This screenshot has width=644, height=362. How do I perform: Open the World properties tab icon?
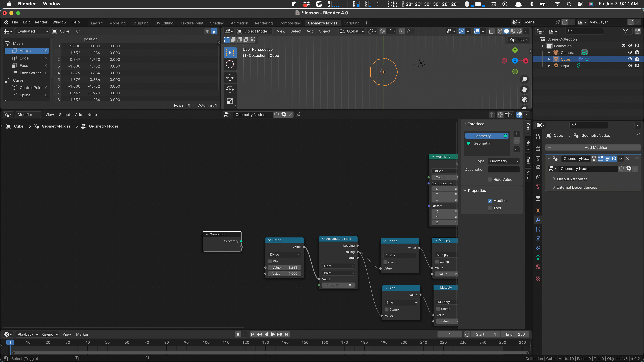pos(538,186)
